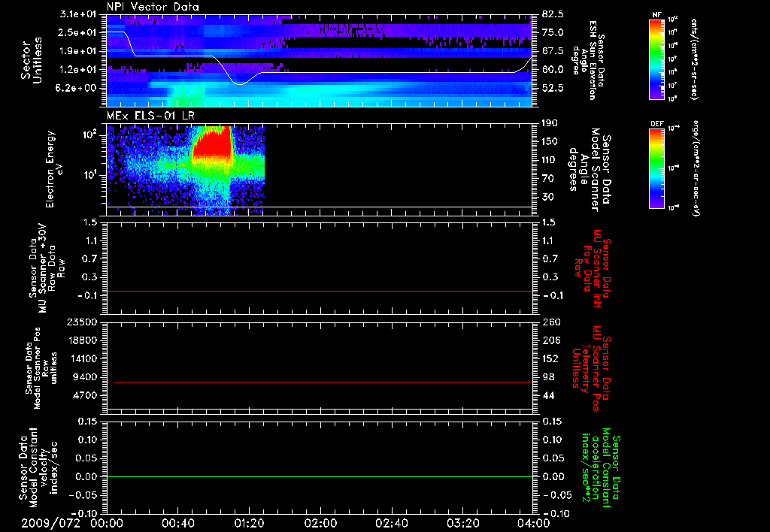Click the red electron burst in ELS spectrogram
770x532 pixels.
(x=211, y=145)
